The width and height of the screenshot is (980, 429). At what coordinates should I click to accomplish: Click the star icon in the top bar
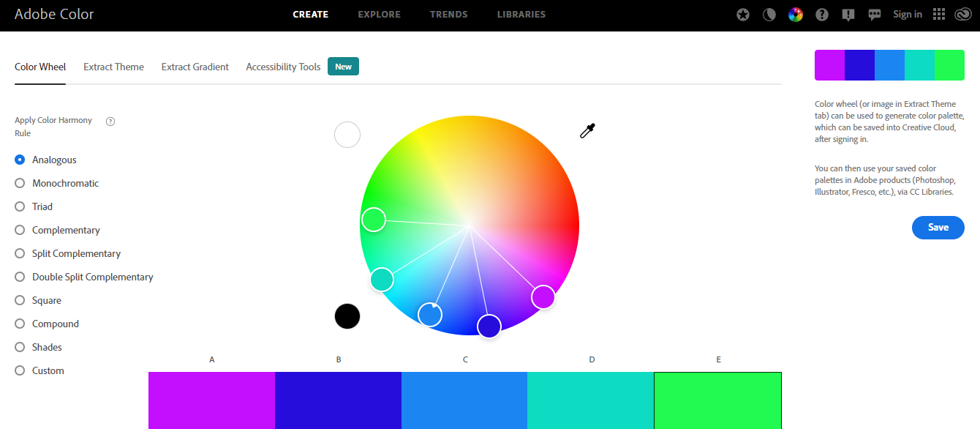pos(743,14)
